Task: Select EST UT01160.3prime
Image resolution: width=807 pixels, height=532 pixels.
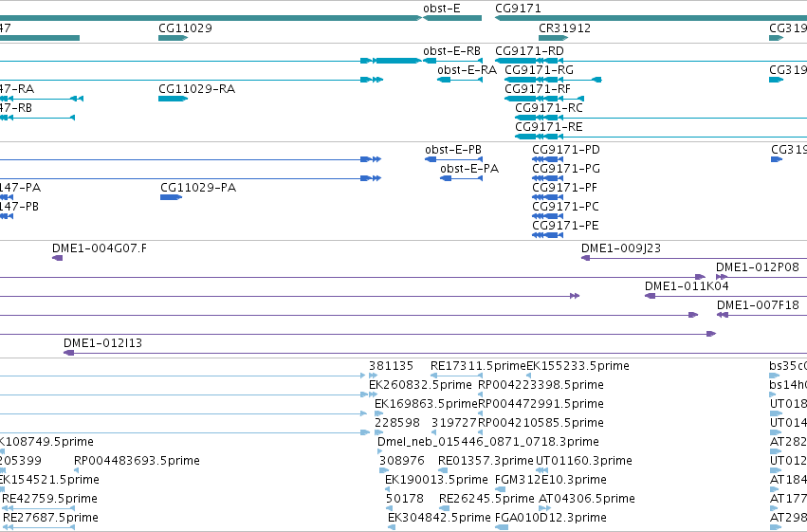Action: point(543,470)
